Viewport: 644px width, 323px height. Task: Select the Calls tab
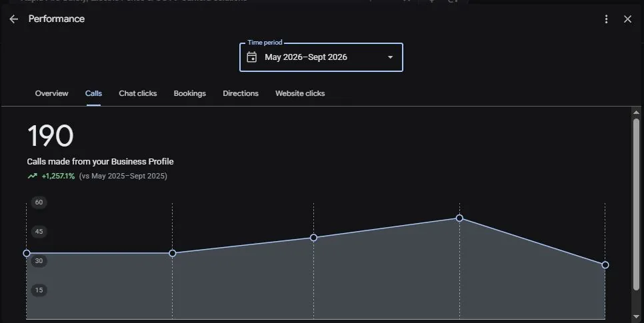pyautogui.click(x=93, y=94)
